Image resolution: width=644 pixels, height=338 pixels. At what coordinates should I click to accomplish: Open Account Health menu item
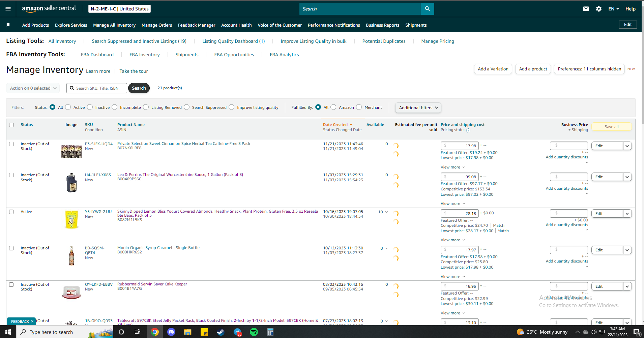[x=236, y=25]
